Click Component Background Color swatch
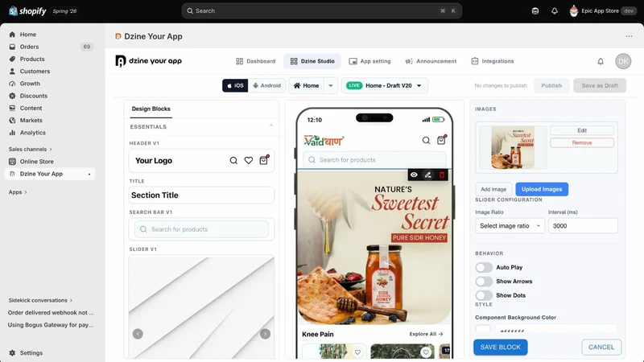The height and width of the screenshot is (362, 644). 483,329
